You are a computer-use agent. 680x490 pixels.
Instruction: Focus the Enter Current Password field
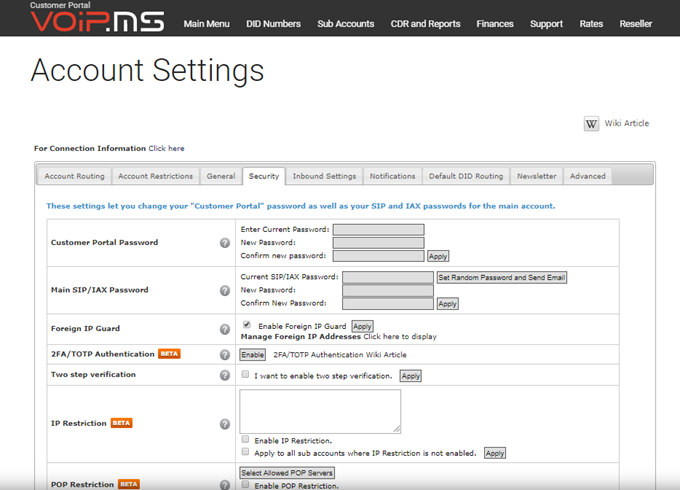coord(379,229)
